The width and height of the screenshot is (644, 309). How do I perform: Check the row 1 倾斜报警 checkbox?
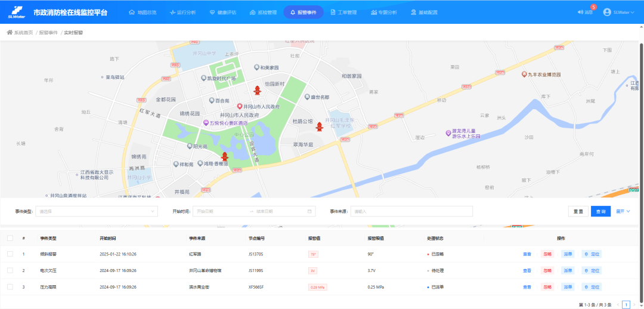10,254
